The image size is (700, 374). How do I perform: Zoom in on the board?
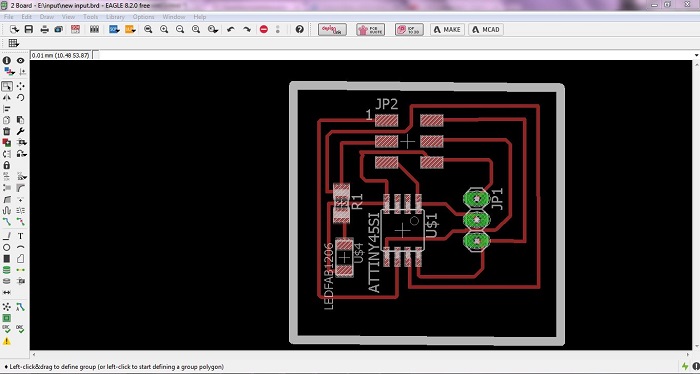164,29
